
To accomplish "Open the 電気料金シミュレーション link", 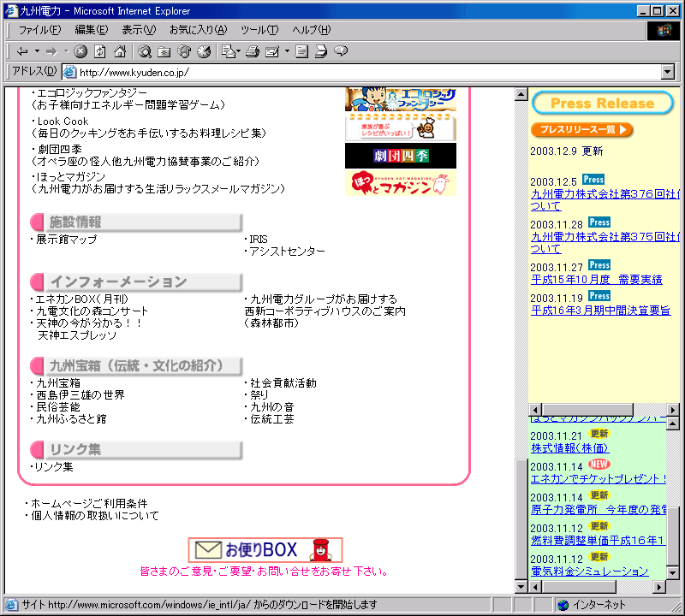I will (x=590, y=572).
